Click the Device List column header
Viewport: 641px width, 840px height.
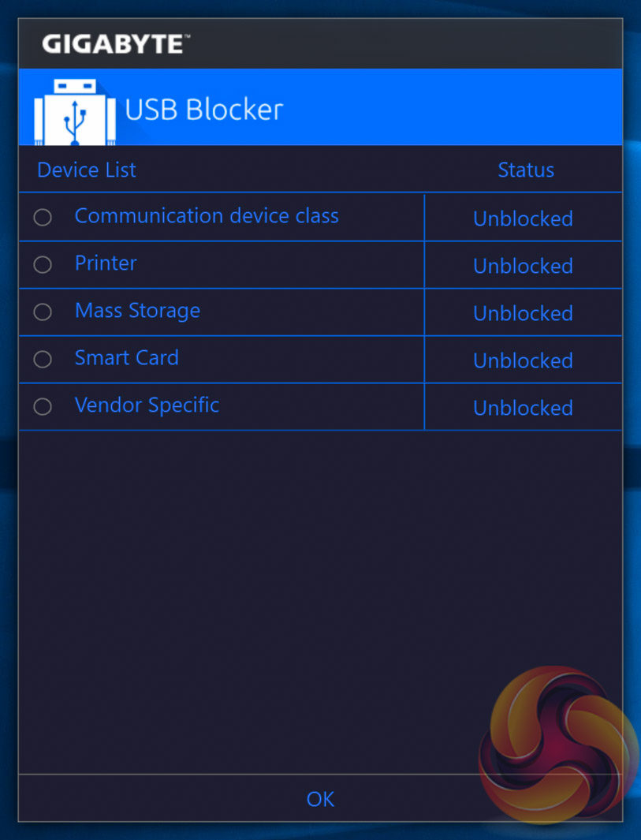(x=87, y=170)
